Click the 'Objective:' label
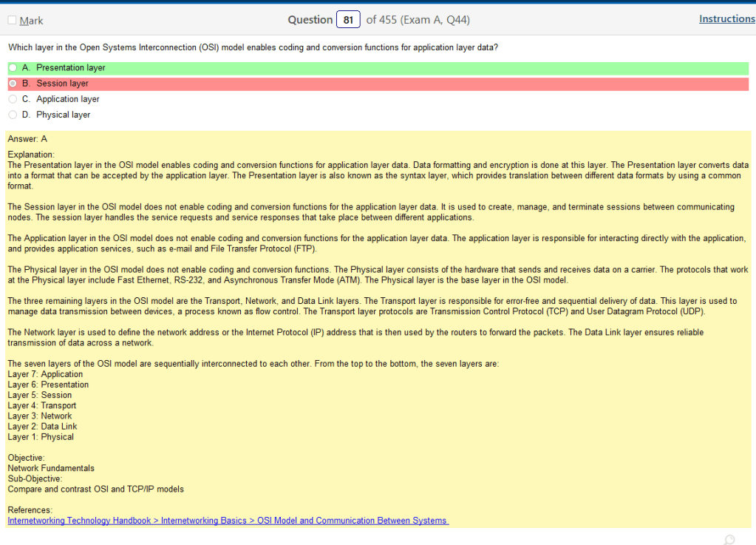 point(27,458)
